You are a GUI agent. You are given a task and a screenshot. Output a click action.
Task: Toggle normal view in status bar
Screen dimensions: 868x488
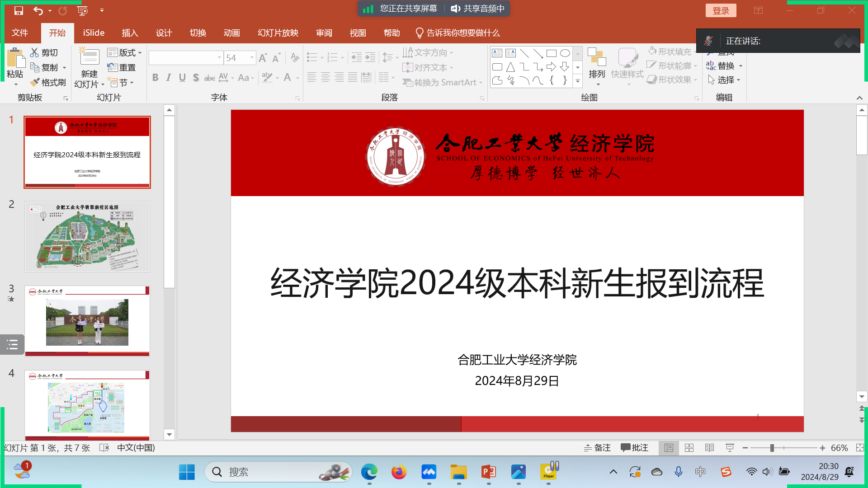[x=669, y=448]
